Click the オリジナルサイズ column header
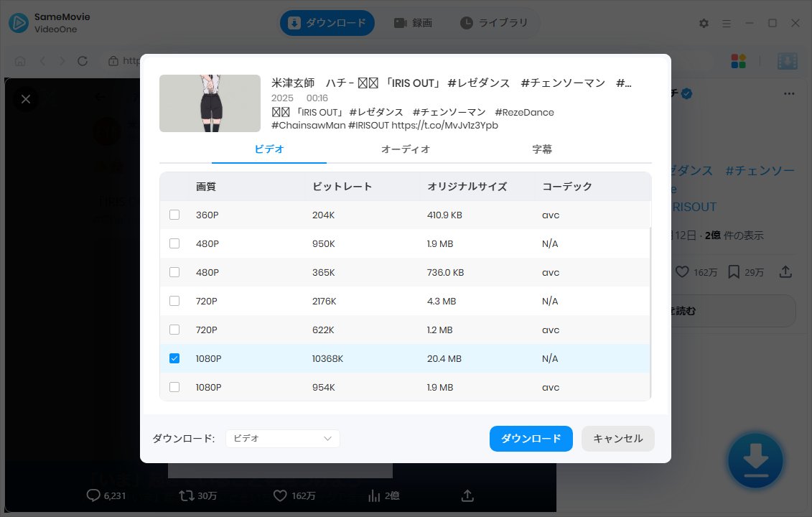The height and width of the screenshot is (517, 812). click(x=467, y=187)
